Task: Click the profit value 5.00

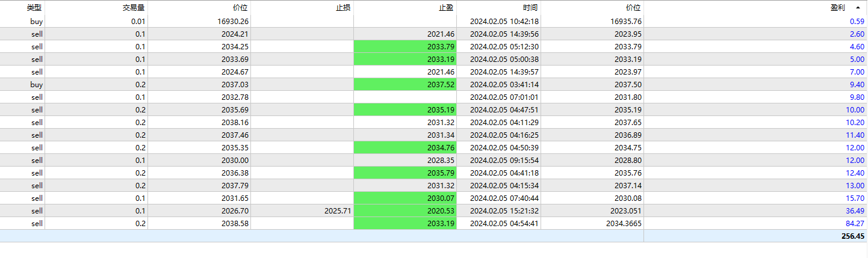Action: click(857, 59)
